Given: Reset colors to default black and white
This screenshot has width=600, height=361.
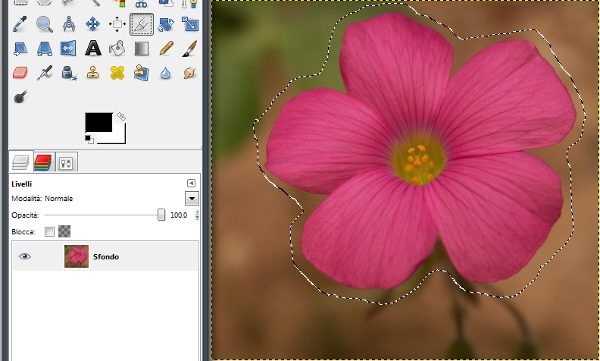Looking at the screenshot, I should tap(89, 139).
